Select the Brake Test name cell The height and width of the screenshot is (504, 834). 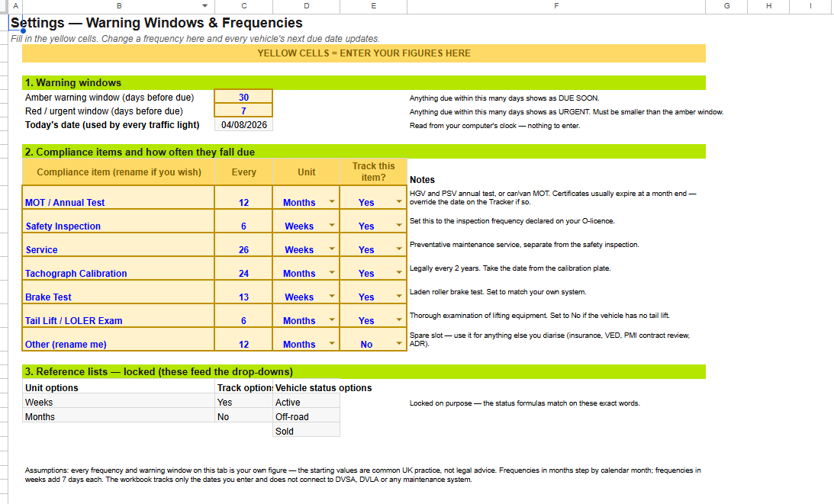(118, 292)
